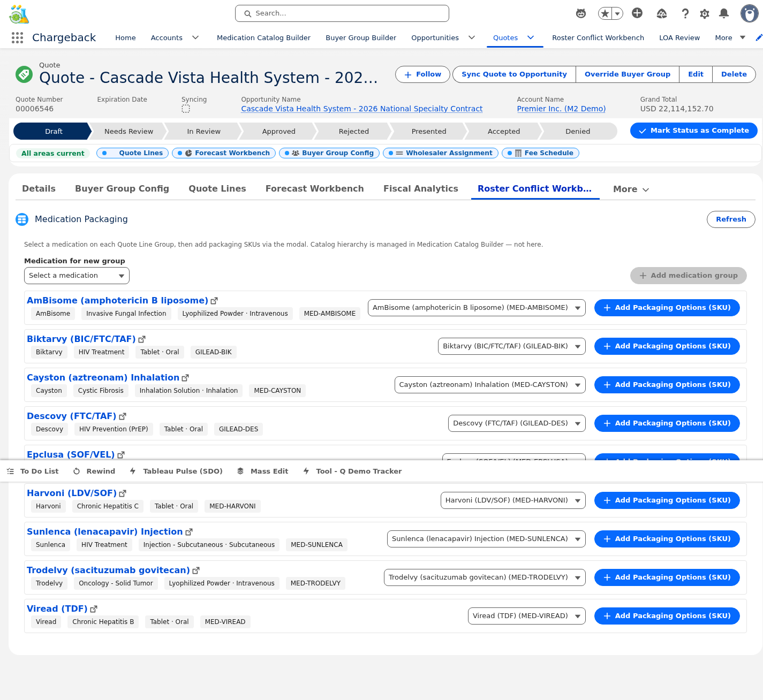Click the Fee Schedule status pill
763x700 pixels.
pyautogui.click(x=540, y=153)
